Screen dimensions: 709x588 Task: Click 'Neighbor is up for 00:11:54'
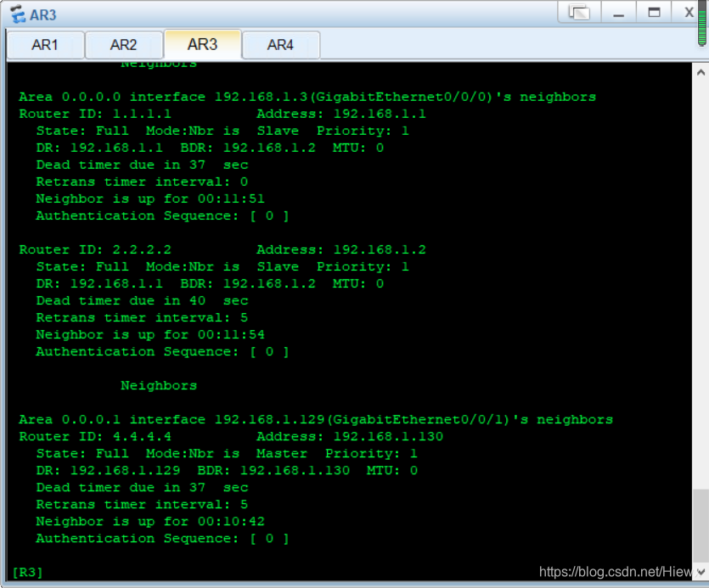[150, 335]
